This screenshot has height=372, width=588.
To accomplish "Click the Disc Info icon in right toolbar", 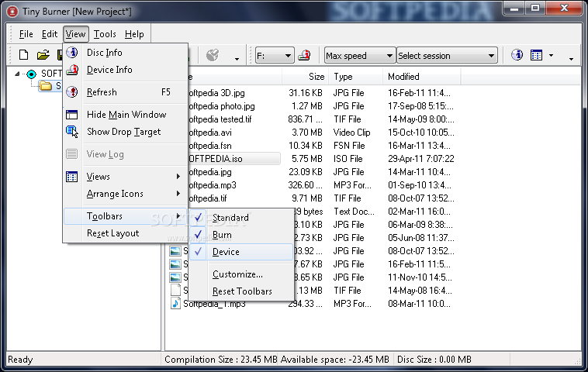I will pos(517,56).
